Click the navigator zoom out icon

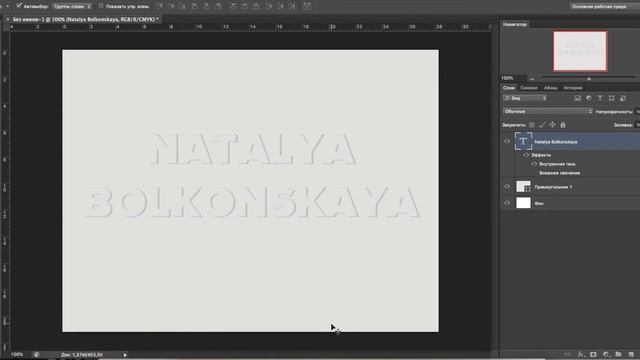coord(532,79)
